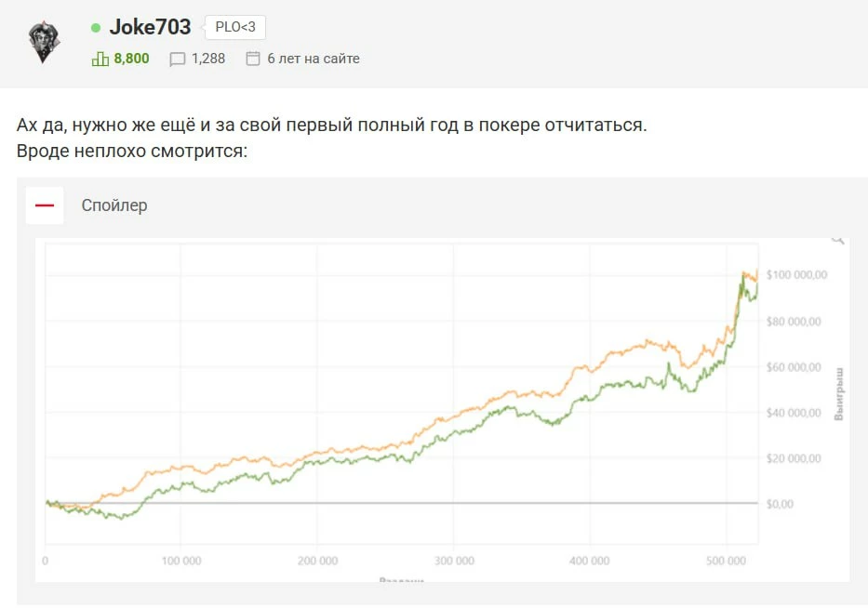The image size is (868, 608).
Task: Click the $100 000,00 axis label
Action: tap(796, 275)
